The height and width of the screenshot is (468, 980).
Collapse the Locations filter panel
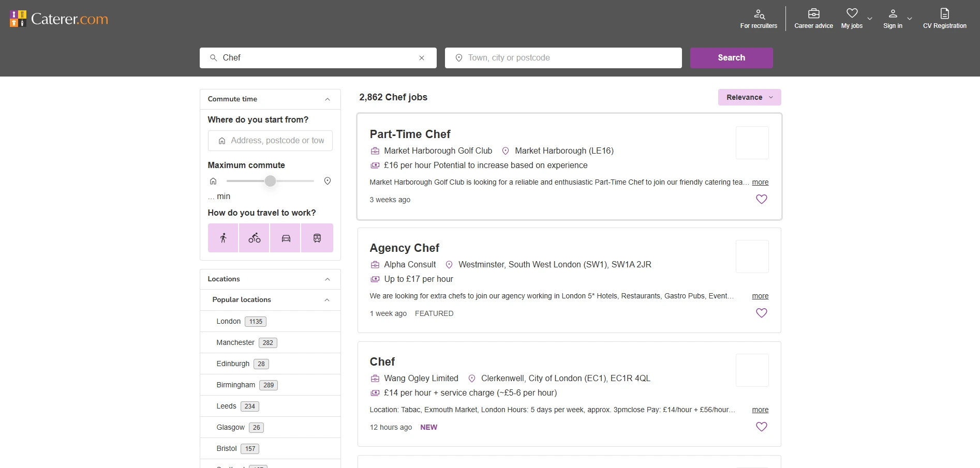tap(328, 279)
